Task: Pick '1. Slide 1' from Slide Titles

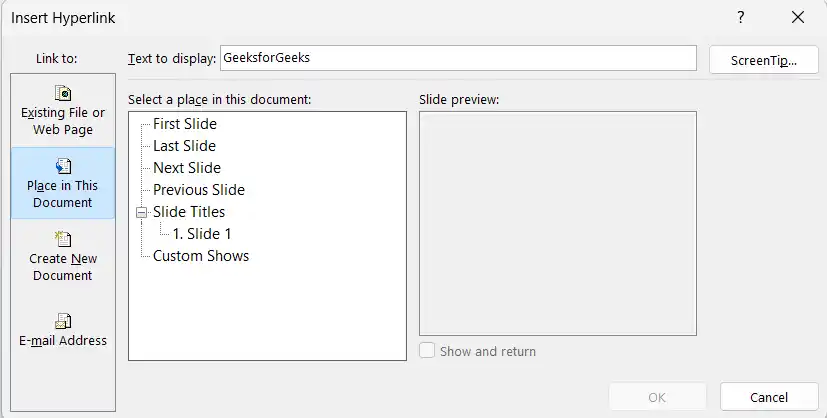Action: [202, 234]
